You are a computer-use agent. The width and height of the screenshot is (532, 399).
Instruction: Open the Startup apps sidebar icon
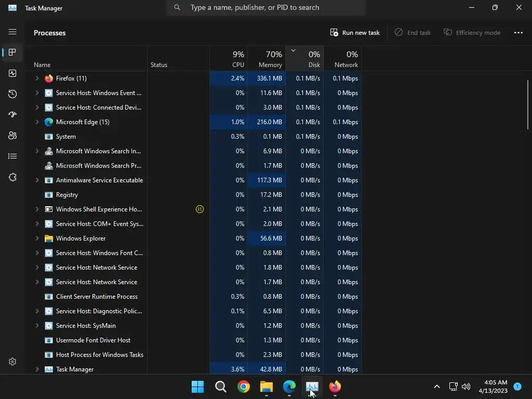pos(12,115)
